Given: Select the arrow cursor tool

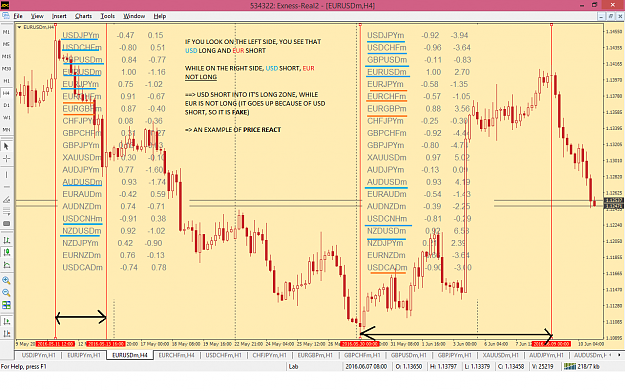Looking at the screenshot, I should pos(6,146).
